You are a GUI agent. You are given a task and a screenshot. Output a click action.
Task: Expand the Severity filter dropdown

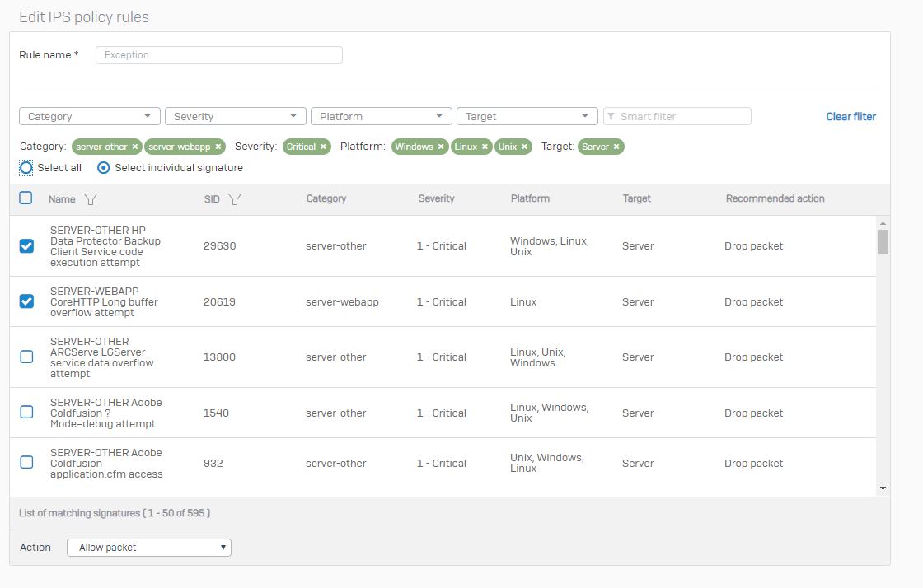click(235, 116)
